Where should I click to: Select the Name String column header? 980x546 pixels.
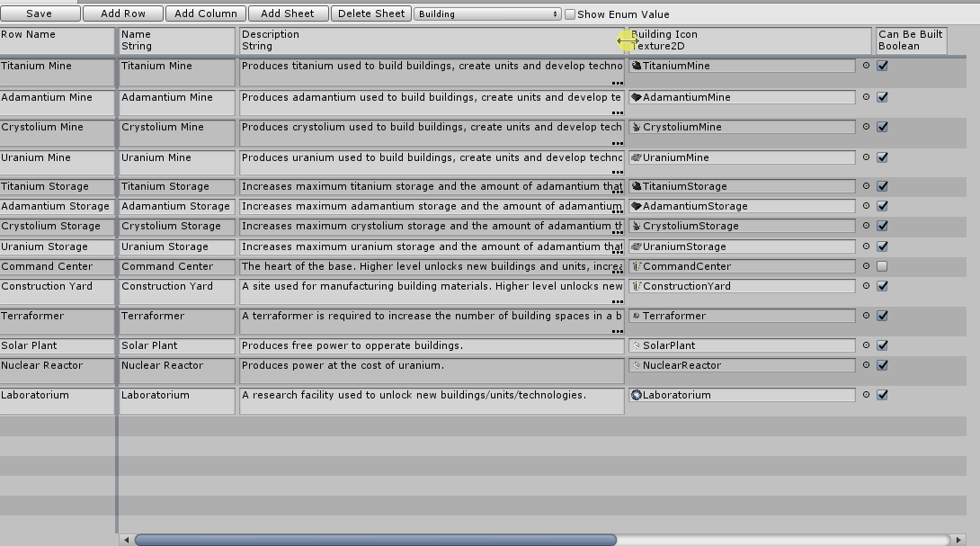tap(177, 40)
